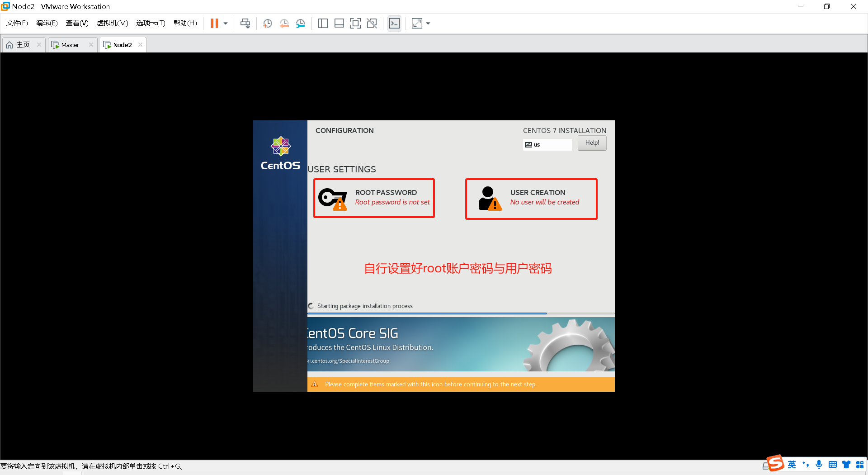The width and height of the screenshot is (868, 475).
Task: Open the snapshot manager with the wrench clock icon
Action: 301,24
